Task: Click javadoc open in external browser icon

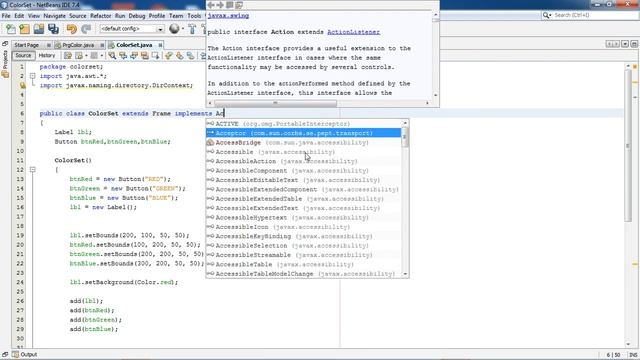Action: click(230, 5)
